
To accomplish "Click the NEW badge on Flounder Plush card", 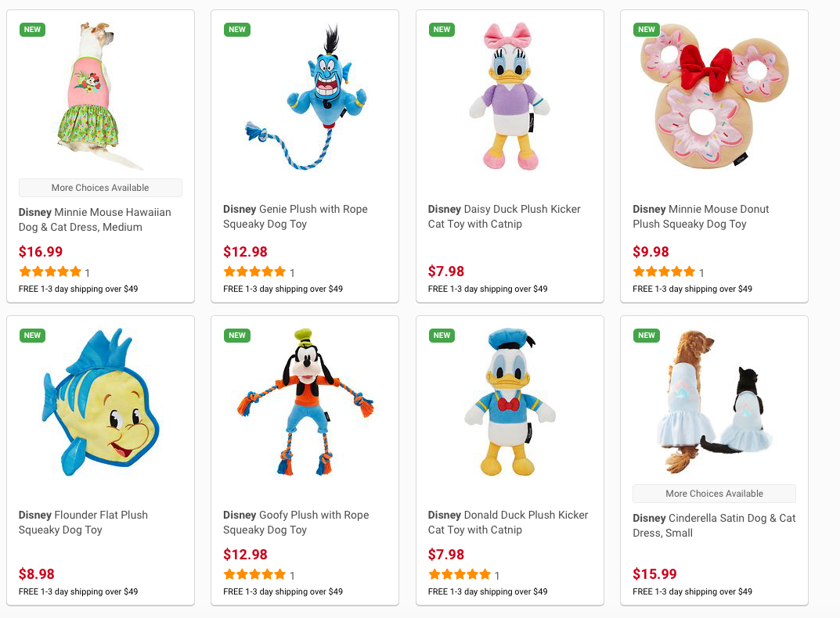I will coord(32,336).
